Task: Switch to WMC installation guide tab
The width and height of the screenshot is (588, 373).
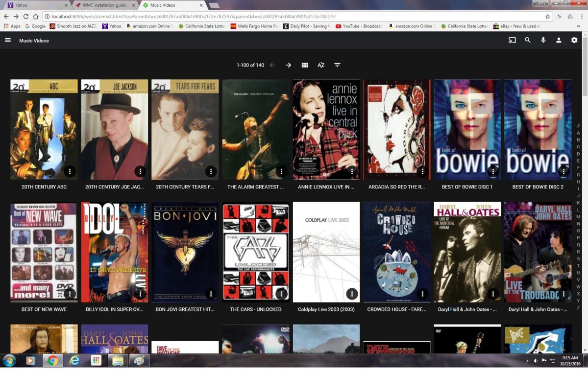Action: coord(104,5)
